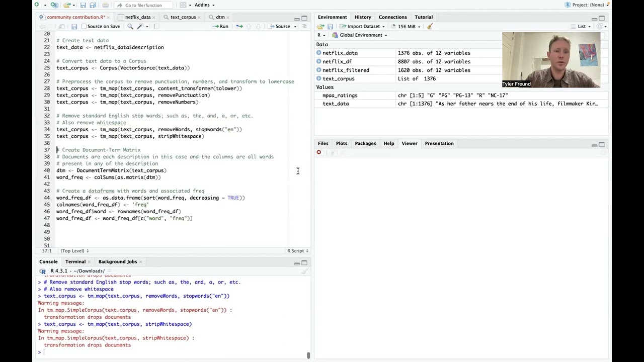Switch to the netflix_data tab
644x362 pixels.
137,17
